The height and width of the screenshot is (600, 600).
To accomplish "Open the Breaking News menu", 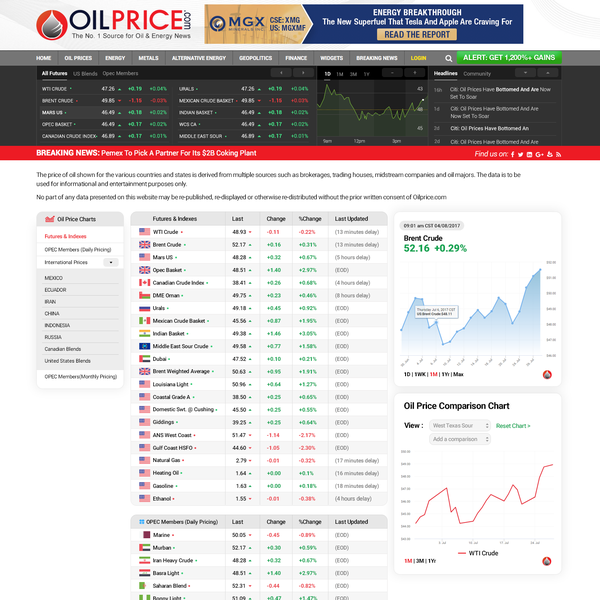I will 377,58.
